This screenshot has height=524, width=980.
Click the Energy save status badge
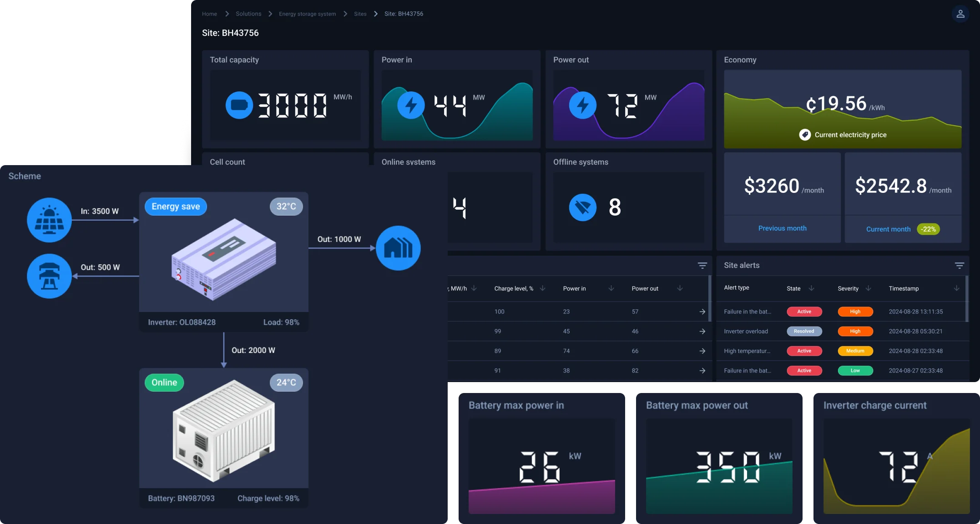click(x=176, y=207)
